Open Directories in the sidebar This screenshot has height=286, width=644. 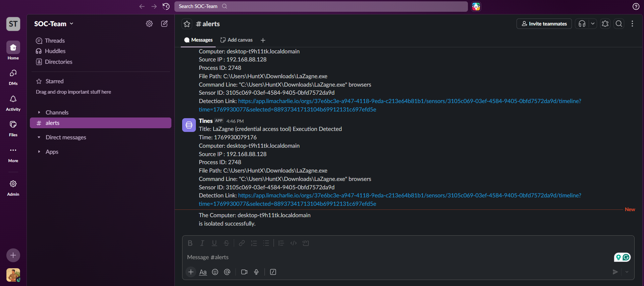(101, 62)
